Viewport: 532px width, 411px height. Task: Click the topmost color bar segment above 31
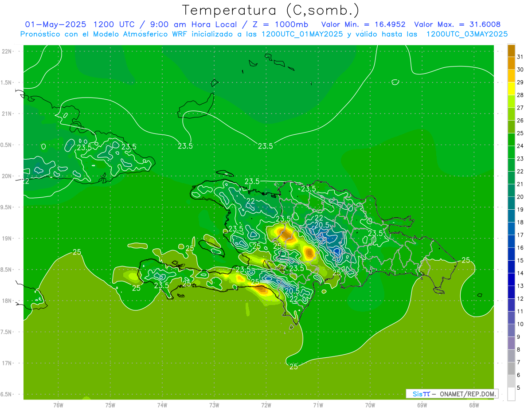coord(511,50)
